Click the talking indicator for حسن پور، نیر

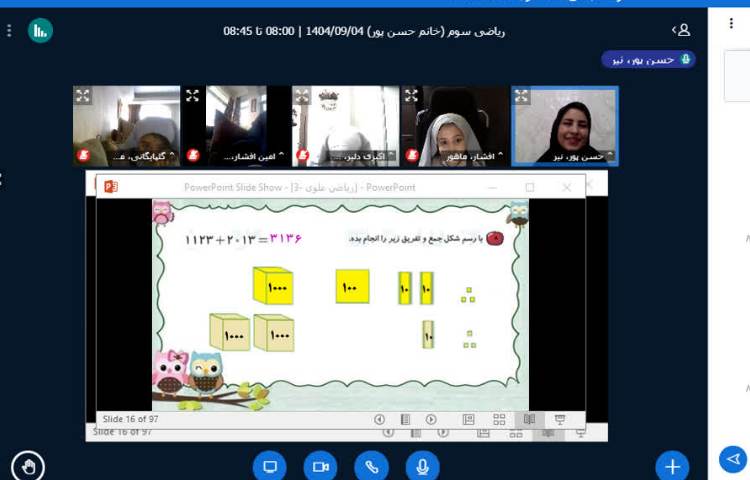(648, 59)
